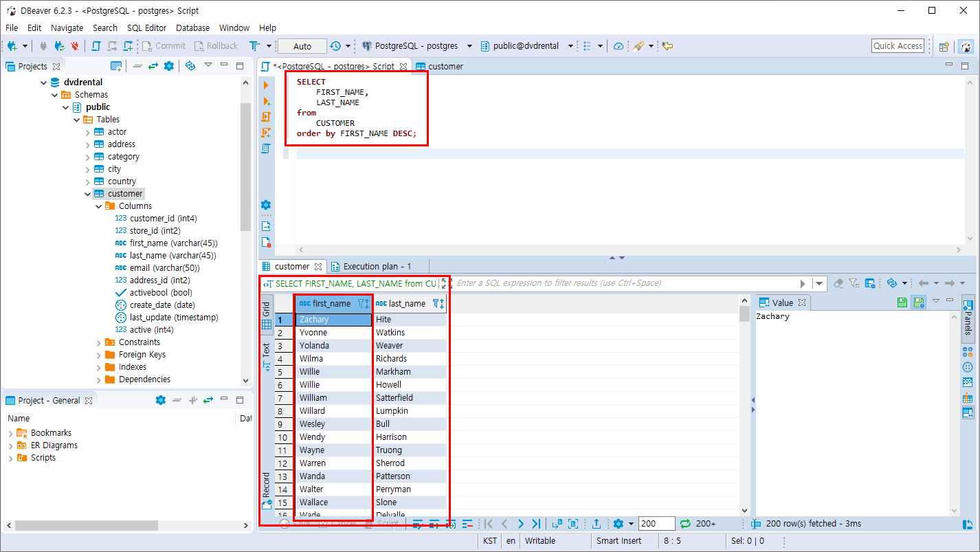Expand Bookmarks in Project General
980x552 pixels.
(x=10, y=433)
